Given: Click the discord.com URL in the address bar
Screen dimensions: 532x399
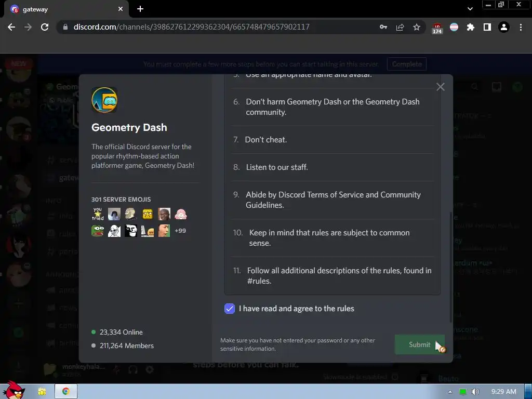Looking at the screenshot, I should click(x=191, y=27).
